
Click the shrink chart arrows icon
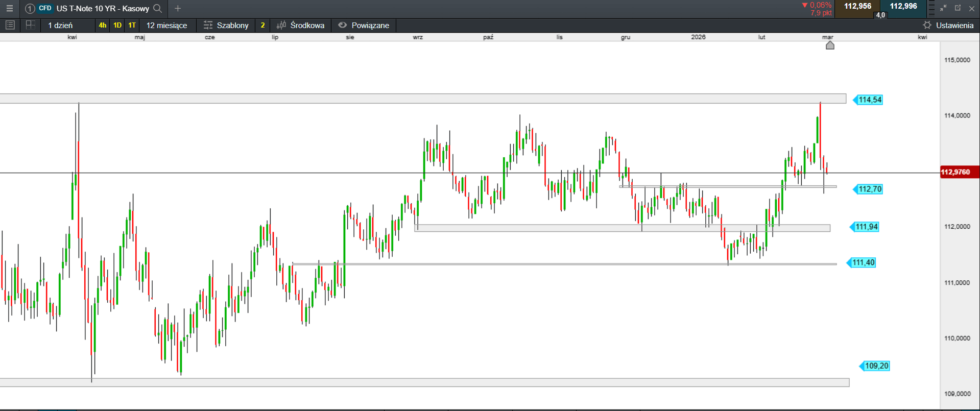pyautogui.click(x=943, y=8)
